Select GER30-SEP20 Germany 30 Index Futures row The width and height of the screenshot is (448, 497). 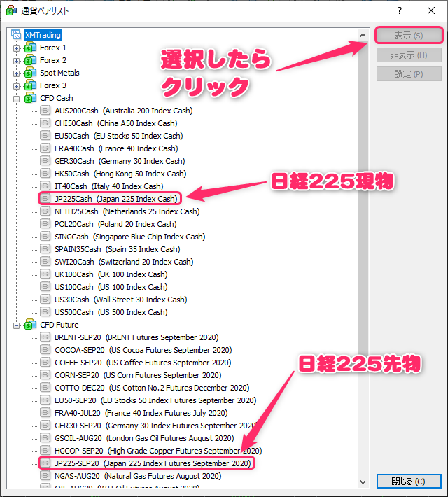pyautogui.click(x=155, y=426)
